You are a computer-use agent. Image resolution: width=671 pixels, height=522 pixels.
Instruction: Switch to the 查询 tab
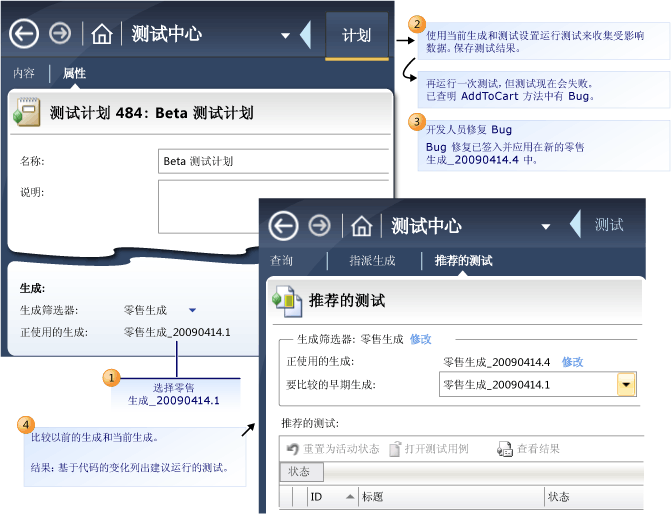click(281, 261)
